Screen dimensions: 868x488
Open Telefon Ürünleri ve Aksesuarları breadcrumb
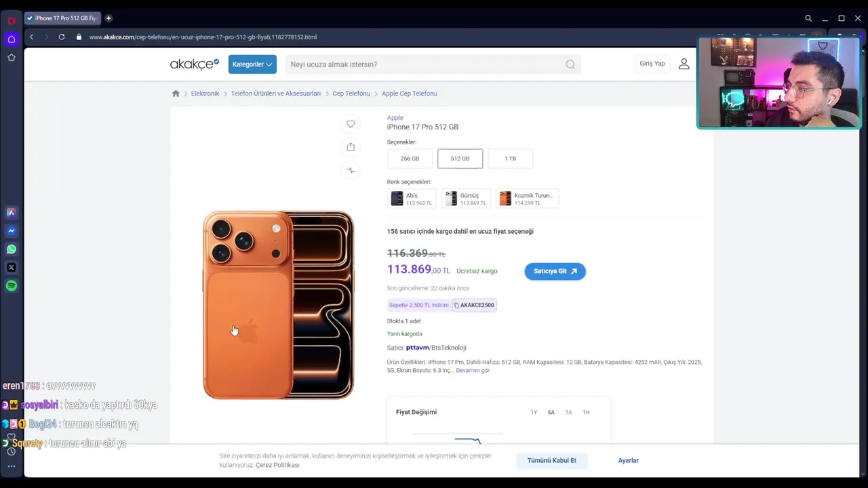point(276,94)
